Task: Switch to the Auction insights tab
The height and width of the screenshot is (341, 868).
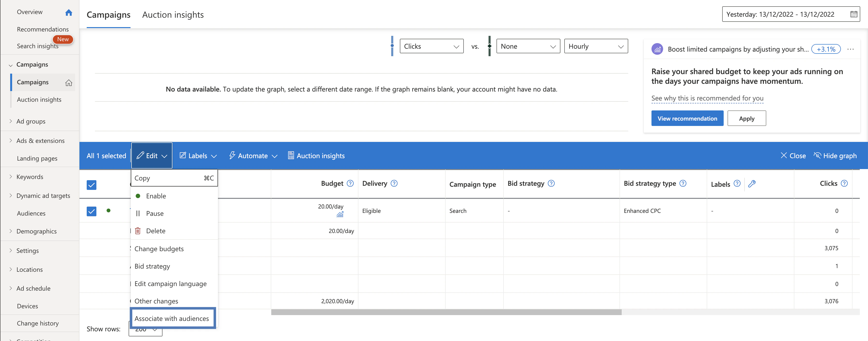Action: 173,15
